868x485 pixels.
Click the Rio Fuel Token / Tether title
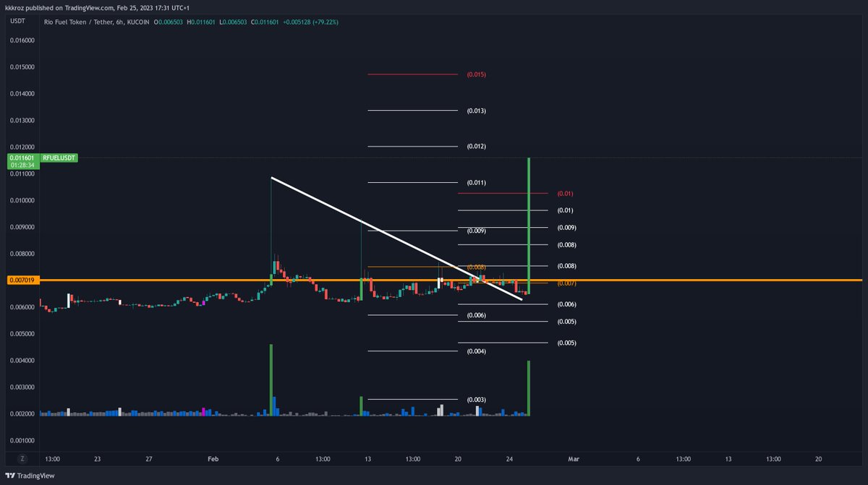[x=86, y=22]
